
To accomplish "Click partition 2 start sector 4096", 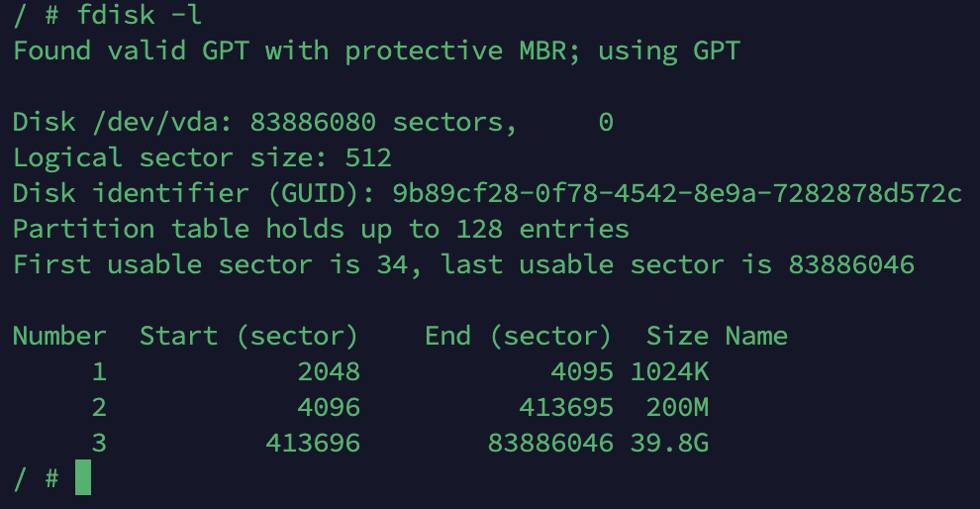I will click(x=329, y=408).
